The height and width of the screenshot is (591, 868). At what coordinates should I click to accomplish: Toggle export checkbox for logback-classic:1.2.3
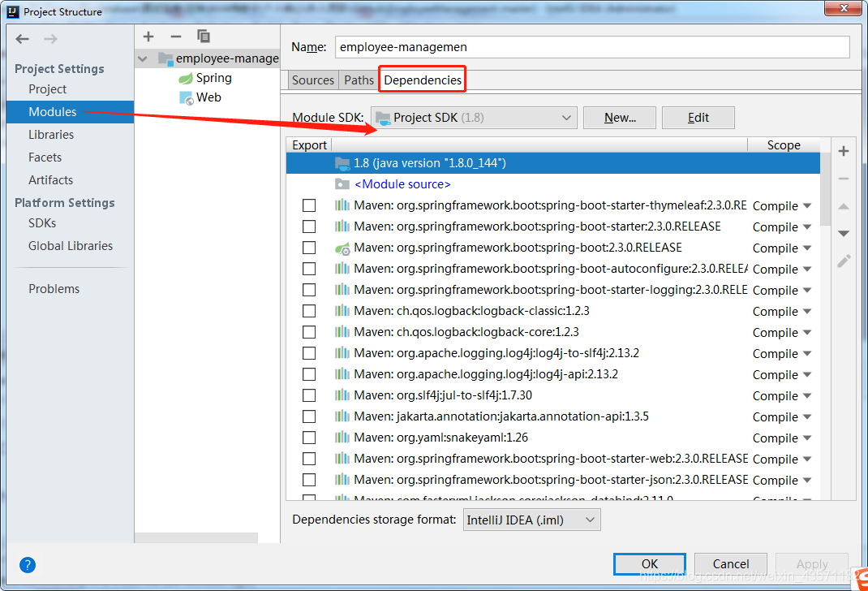[309, 311]
